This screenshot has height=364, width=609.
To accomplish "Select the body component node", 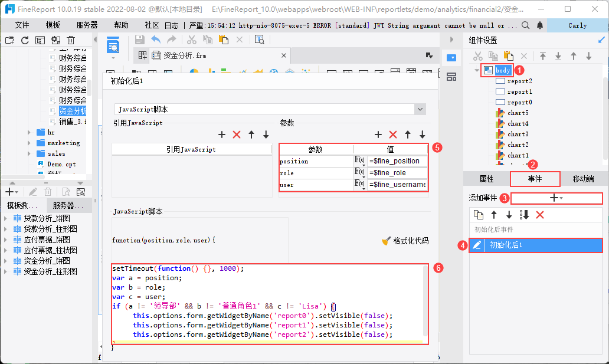I will pyautogui.click(x=503, y=70).
